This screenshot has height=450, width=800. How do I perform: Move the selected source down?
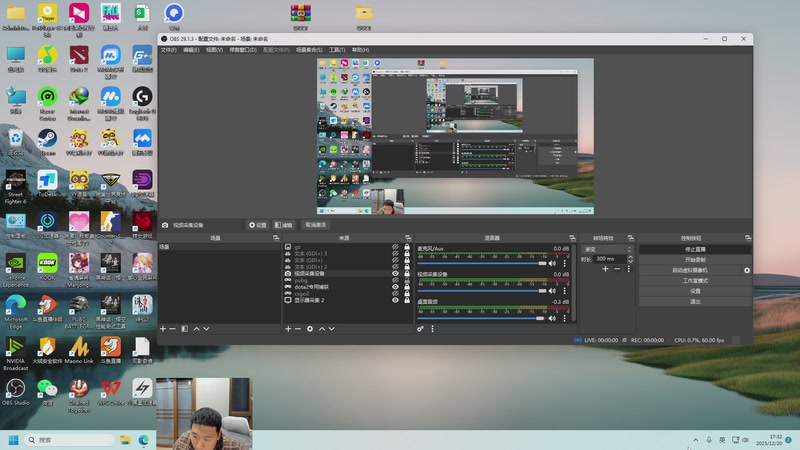332,329
